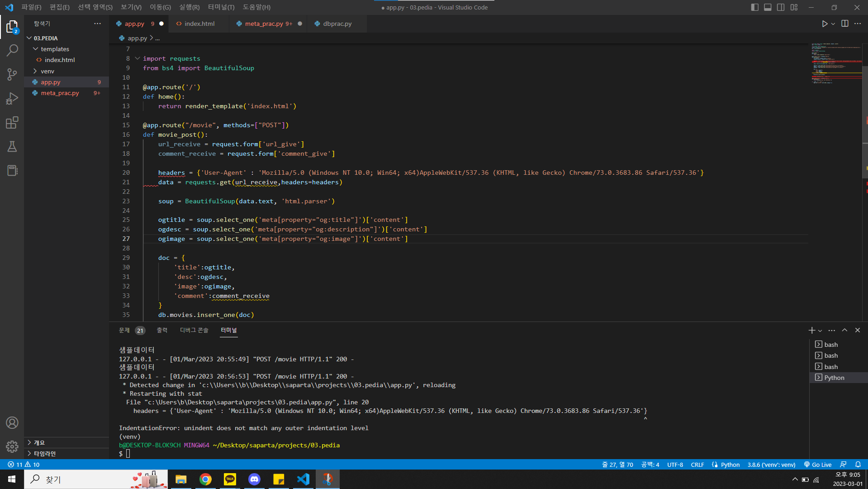
Task: Open the Source Control view icon
Action: point(12,74)
